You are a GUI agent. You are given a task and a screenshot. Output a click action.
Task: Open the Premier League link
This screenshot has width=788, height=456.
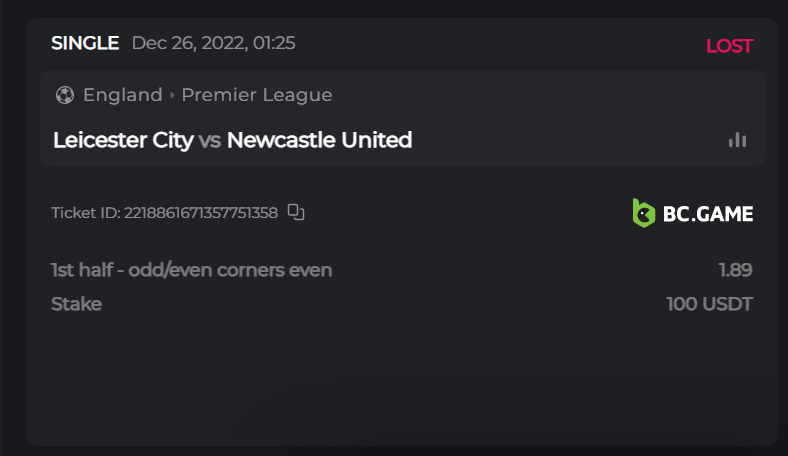point(257,96)
